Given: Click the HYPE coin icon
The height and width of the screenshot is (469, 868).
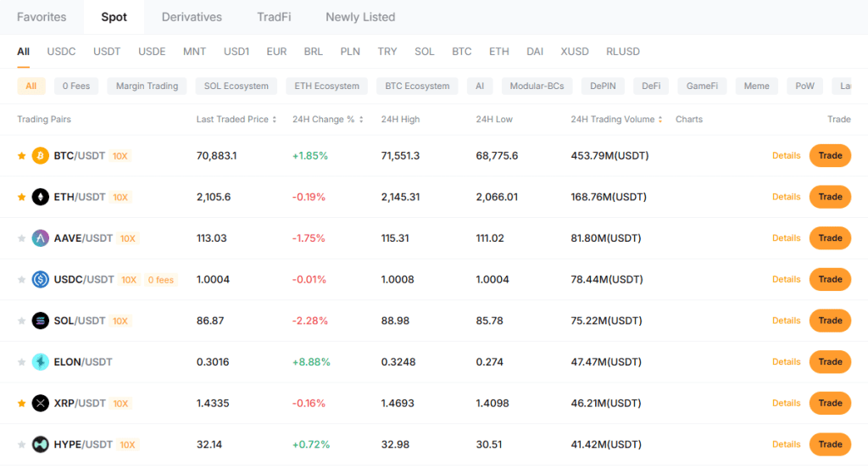Looking at the screenshot, I should coord(41,444).
